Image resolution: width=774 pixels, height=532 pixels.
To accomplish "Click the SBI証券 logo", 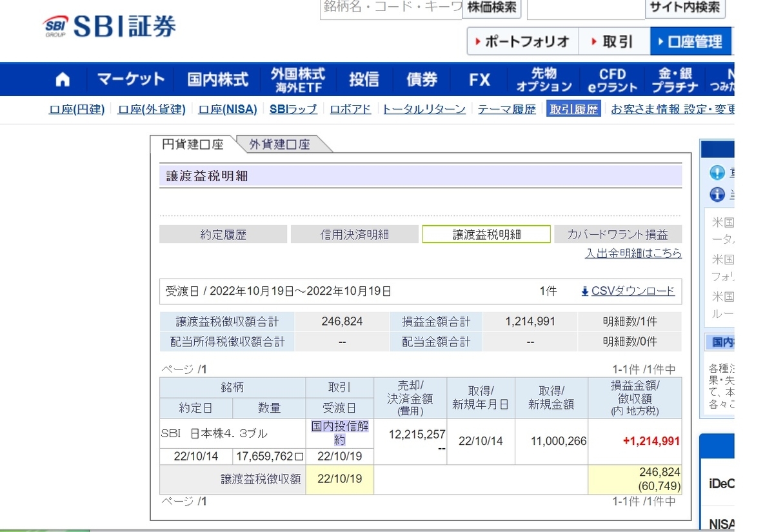I will pos(110,26).
